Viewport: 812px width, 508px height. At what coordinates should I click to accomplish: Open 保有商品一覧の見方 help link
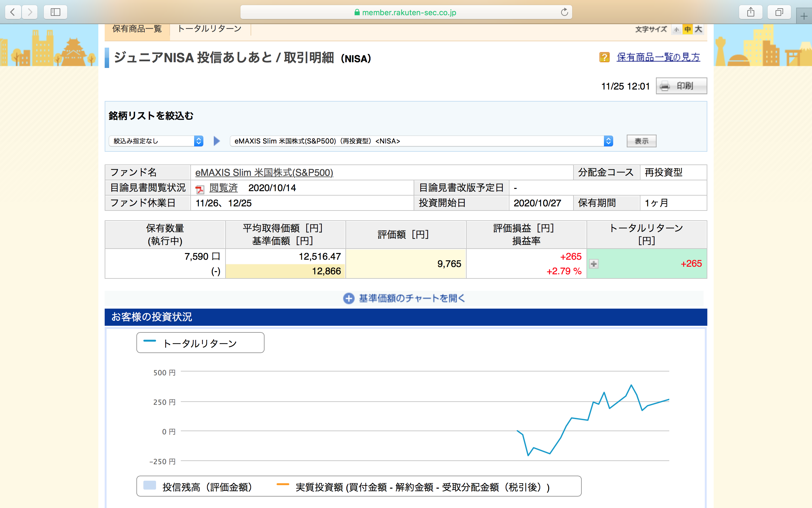click(658, 57)
